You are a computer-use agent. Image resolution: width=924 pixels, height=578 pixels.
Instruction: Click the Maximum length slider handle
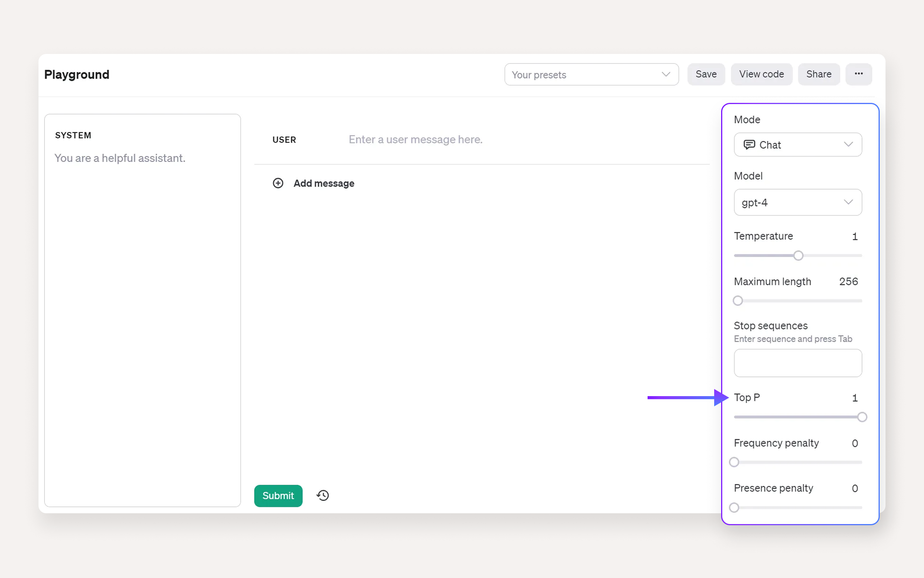[738, 301]
